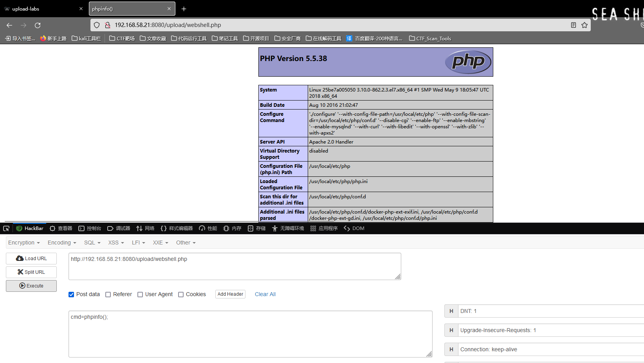This screenshot has height=363, width=644.
Task: Toggle the Post data checkbox
Action: point(71,295)
